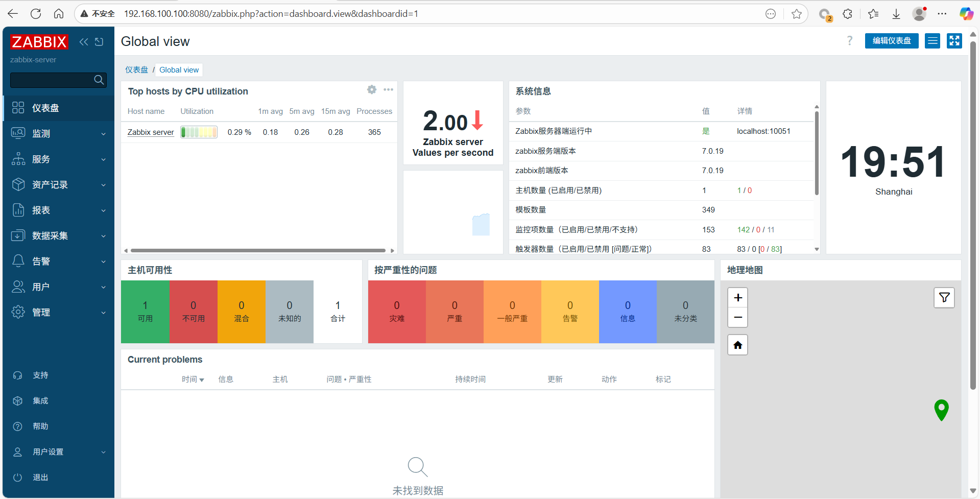
Task: Open the Top hosts widget three-dot menu
Action: tap(388, 90)
